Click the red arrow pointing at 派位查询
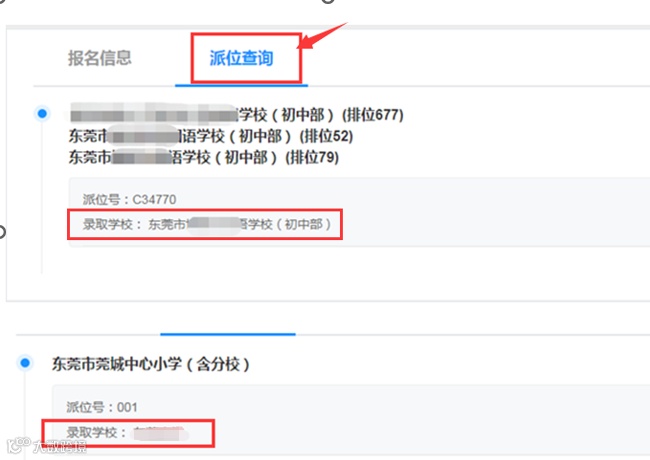This screenshot has width=650, height=460. 323,36
